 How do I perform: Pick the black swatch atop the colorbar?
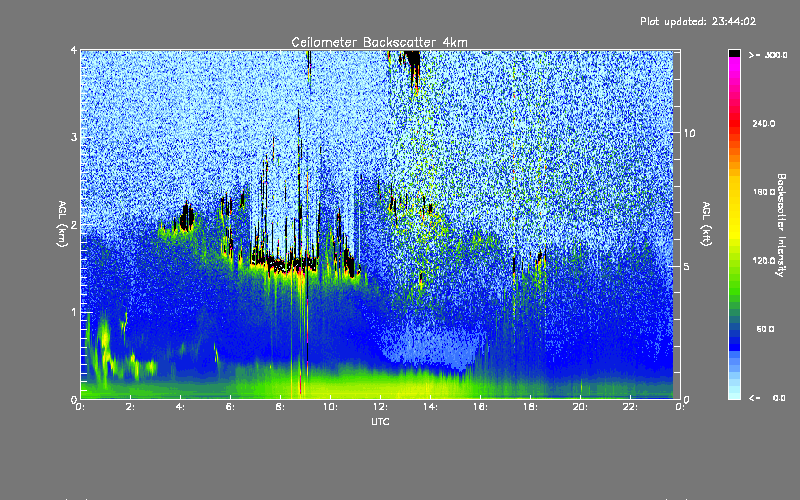coord(734,54)
